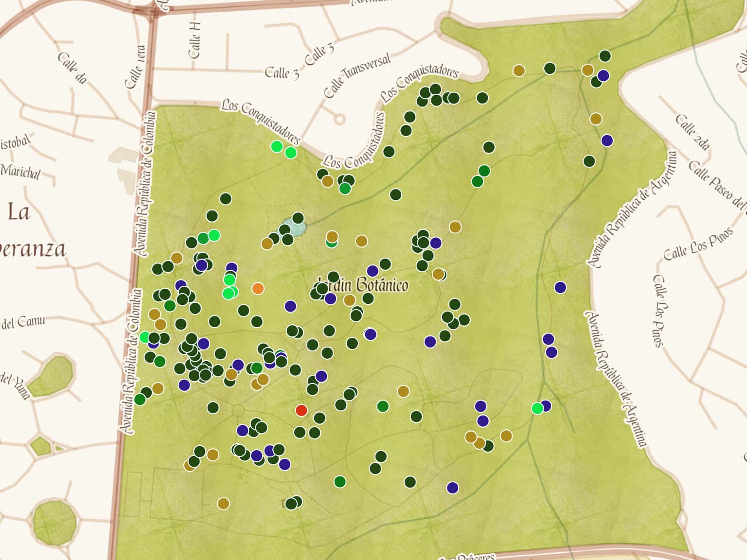The height and width of the screenshot is (560, 747).
Task: Select the Calle Transversal street label
Action: point(357,75)
